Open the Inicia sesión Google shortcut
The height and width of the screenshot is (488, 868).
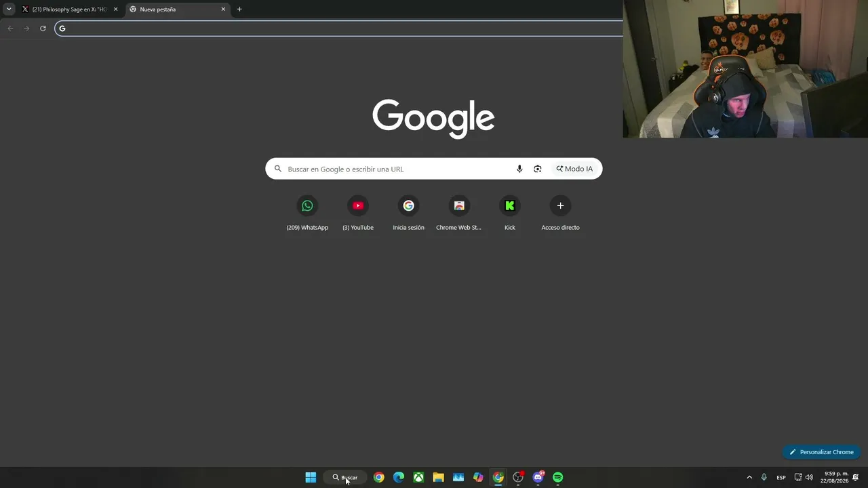(x=408, y=212)
